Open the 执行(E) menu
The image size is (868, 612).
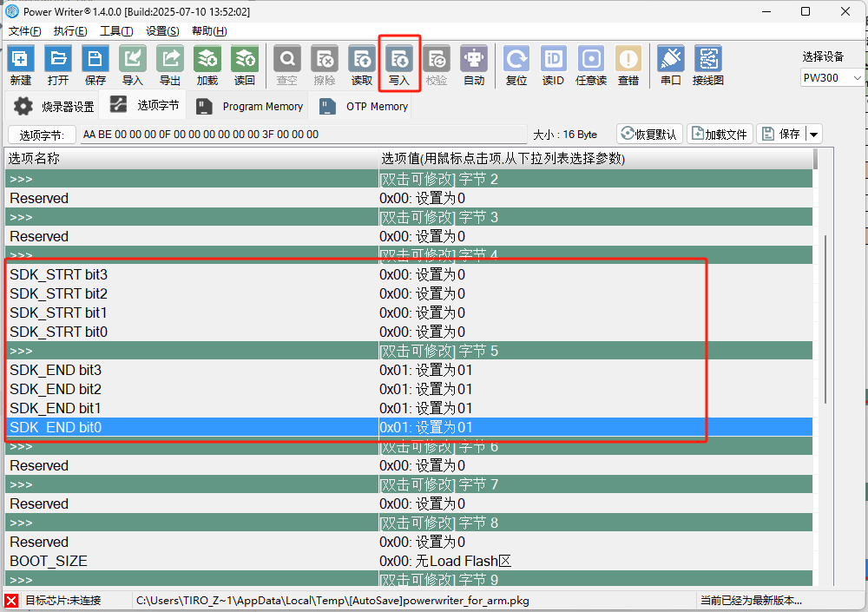(x=70, y=31)
